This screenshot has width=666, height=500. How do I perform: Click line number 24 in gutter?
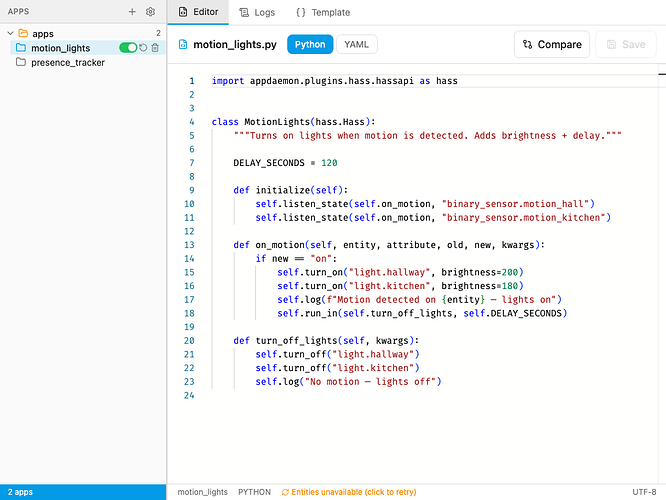(x=189, y=395)
